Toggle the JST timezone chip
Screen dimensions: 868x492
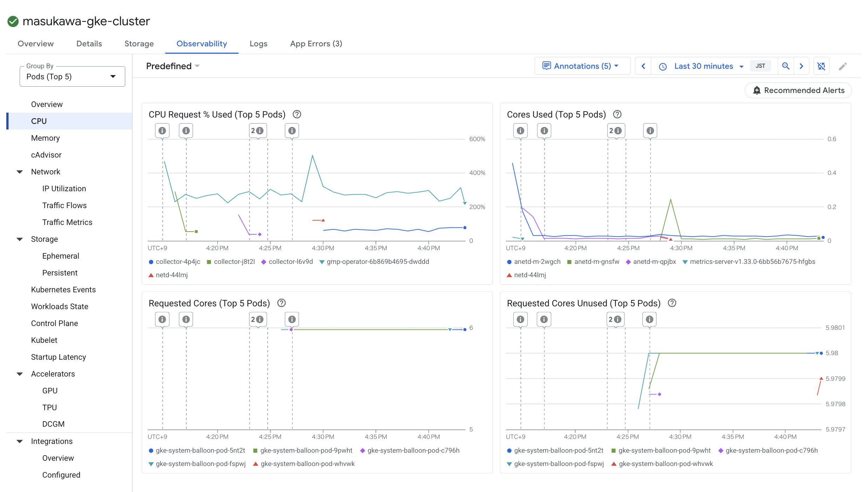coord(760,66)
